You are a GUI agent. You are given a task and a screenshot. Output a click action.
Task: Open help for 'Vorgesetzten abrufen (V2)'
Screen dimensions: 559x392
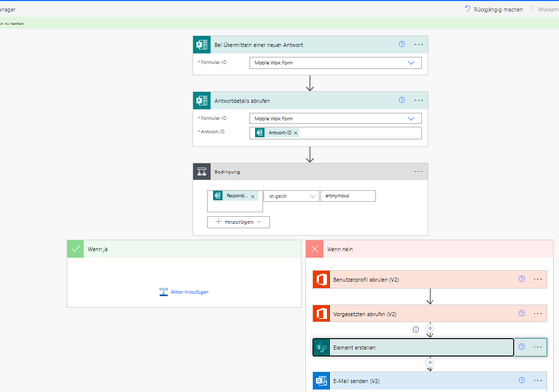521,313
